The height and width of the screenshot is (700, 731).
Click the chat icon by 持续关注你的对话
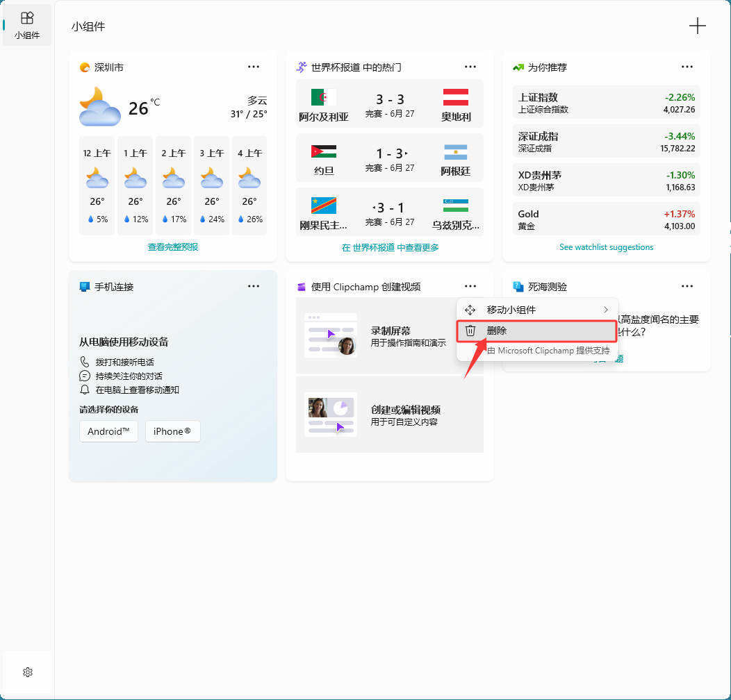point(84,376)
